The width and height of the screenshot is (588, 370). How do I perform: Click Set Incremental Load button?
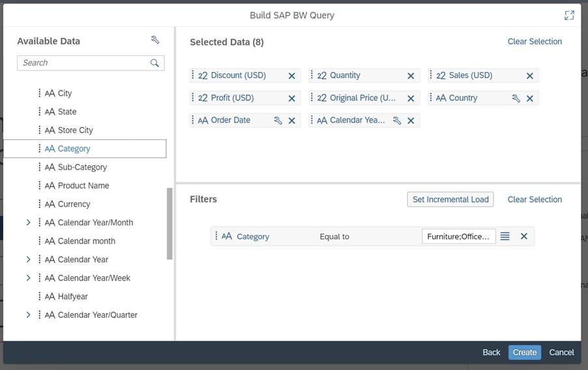click(450, 199)
